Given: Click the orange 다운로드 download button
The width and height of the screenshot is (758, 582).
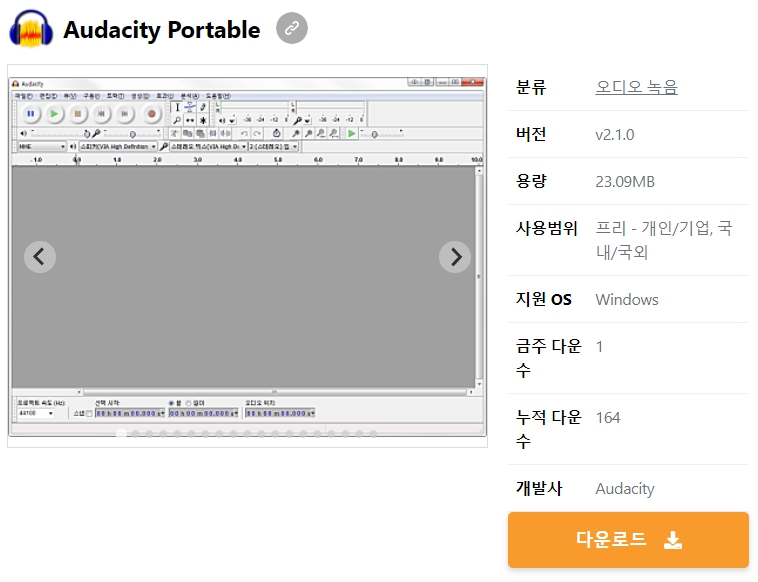Looking at the screenshot, I should pos(628,539).
